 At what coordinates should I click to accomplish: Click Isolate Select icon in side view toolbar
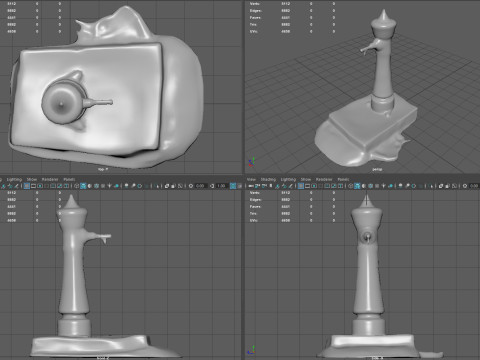(157, 186)
